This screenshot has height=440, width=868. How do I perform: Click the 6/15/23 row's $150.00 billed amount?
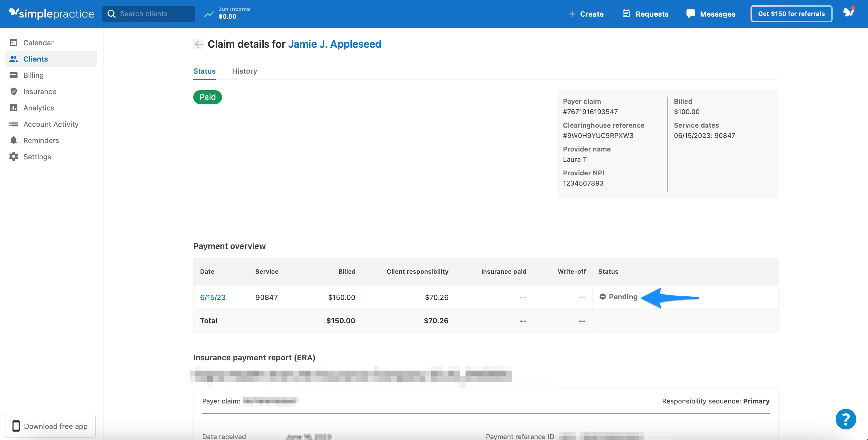pos(341,297)
